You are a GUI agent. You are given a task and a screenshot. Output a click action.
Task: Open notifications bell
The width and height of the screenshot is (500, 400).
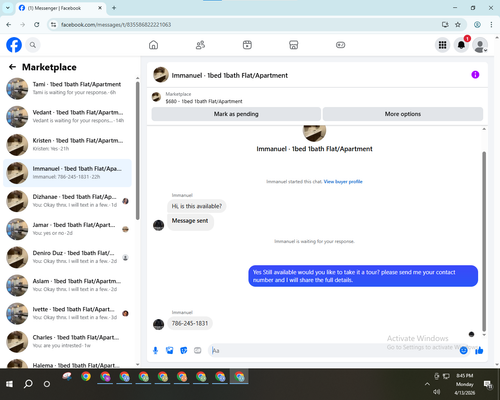[x=461, y=45]
